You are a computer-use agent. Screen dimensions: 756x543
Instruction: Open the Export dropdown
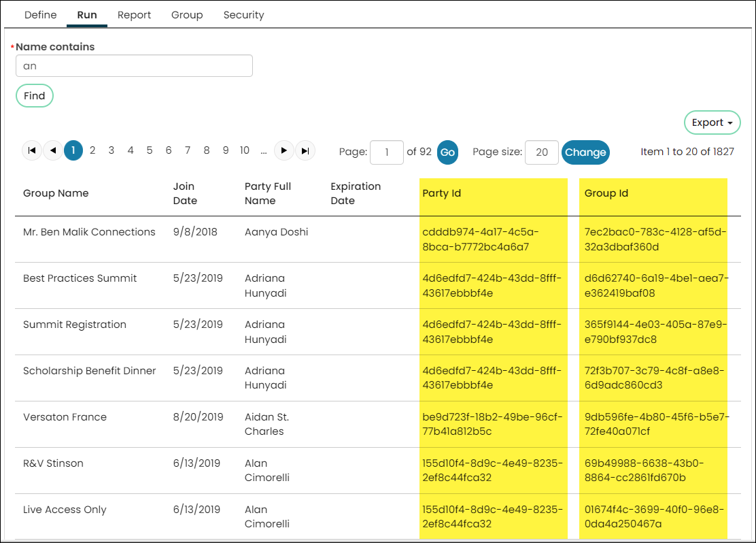click(712, 122)
